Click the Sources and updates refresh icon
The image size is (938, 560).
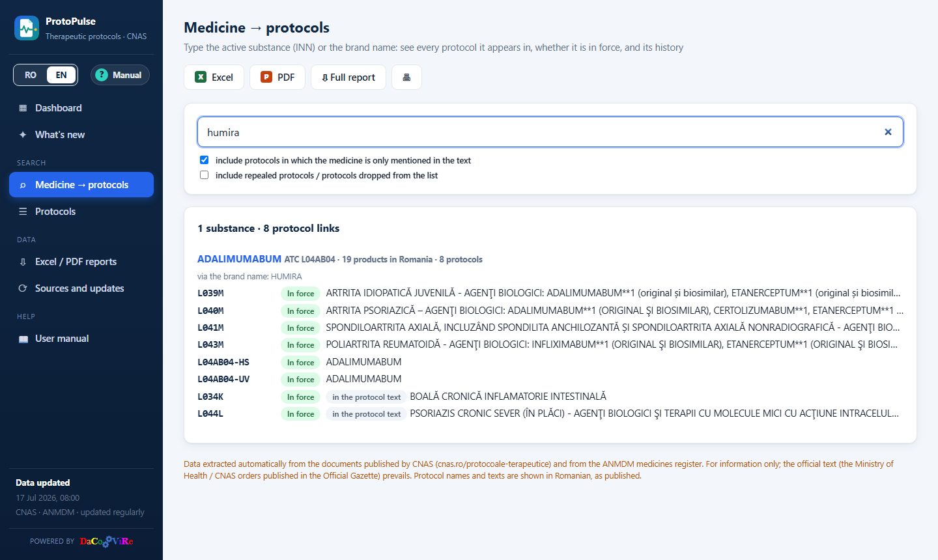23,288
